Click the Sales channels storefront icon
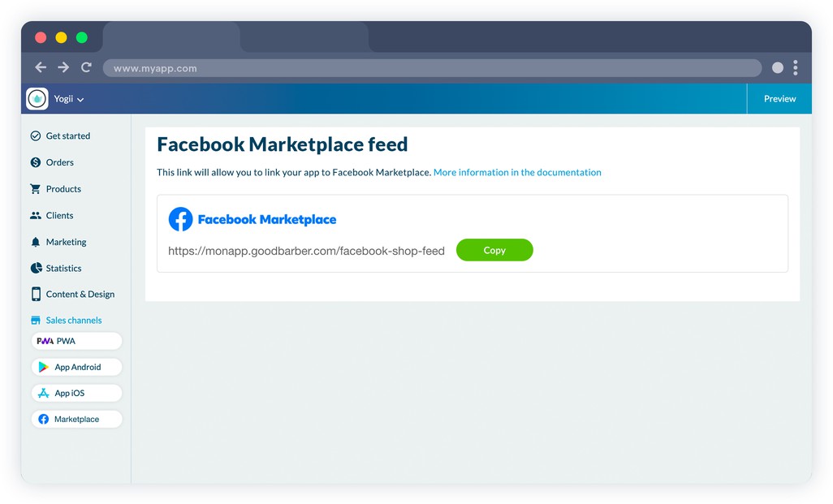Screen dimensions: 833x504 pos(36,321)
